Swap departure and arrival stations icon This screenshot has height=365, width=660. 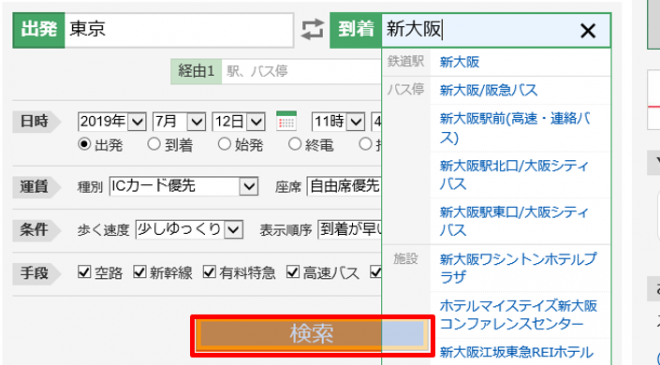tap(312, 30)
